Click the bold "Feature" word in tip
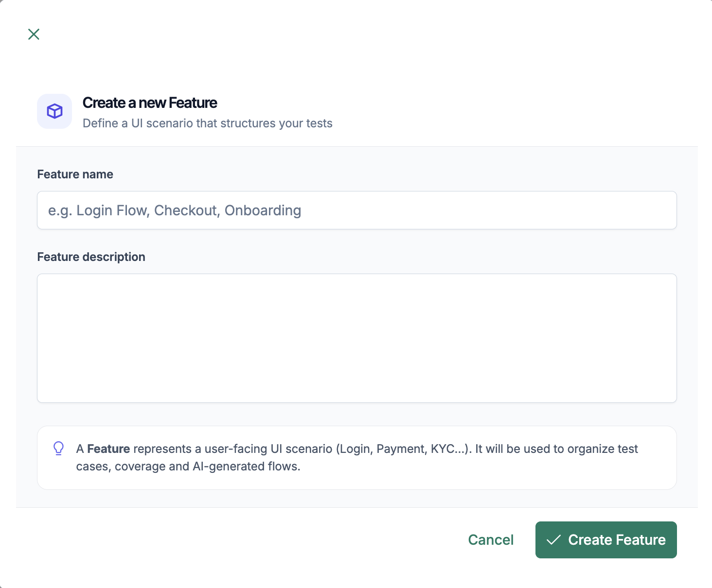Screen dimensions: 712x588 pyautogui.click(x=108, y=449)
